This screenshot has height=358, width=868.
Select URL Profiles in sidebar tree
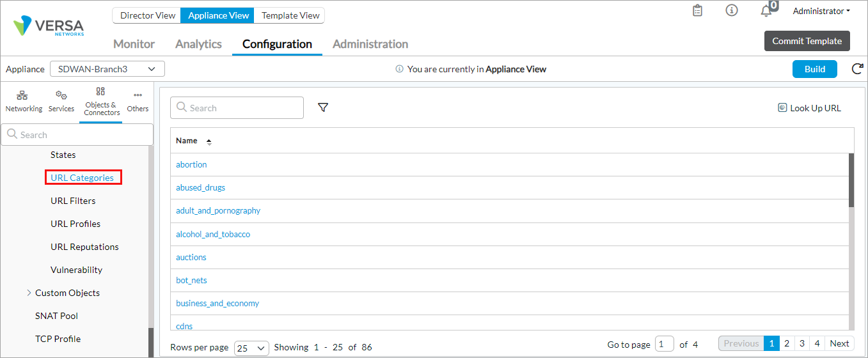click(x=75, y=224)
